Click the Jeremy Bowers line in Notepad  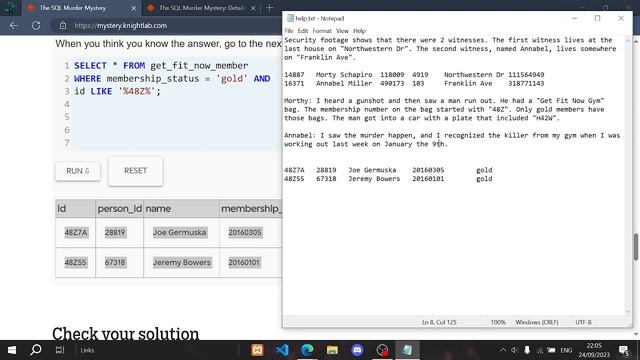[388, 179]
